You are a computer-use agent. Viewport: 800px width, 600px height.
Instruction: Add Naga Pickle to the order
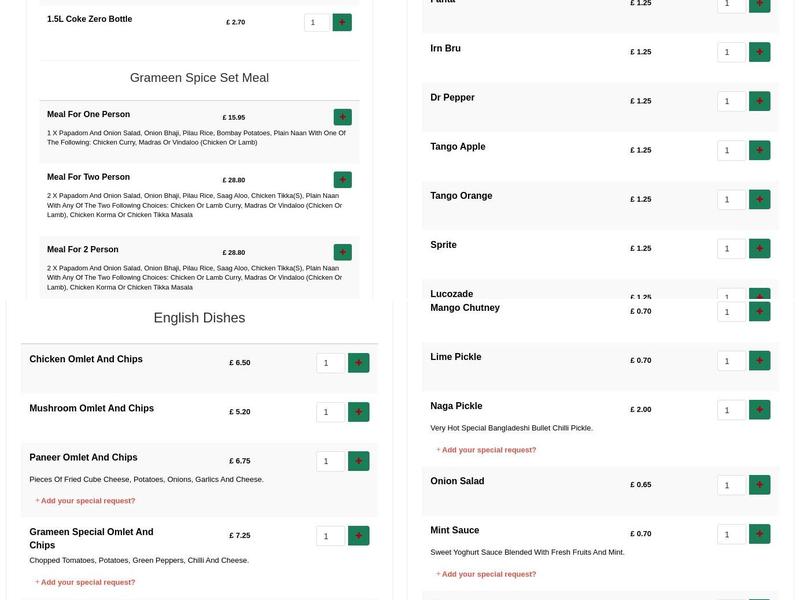(x=760, y=408)
